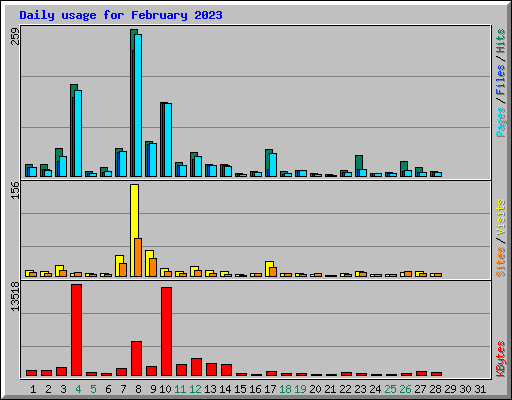Click the Sites legend label
This screenshot has height=400, width=512.
pyautogui.click(x=500, y=262)
